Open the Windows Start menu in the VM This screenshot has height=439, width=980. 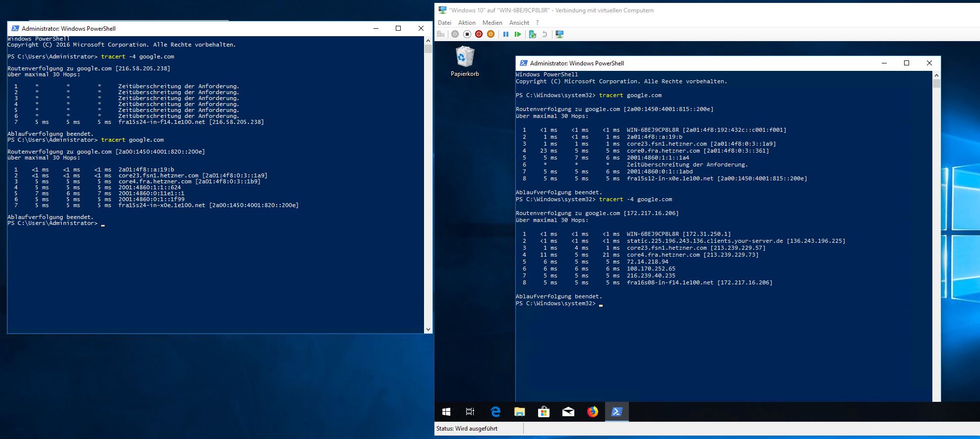[x=446, y=412]
